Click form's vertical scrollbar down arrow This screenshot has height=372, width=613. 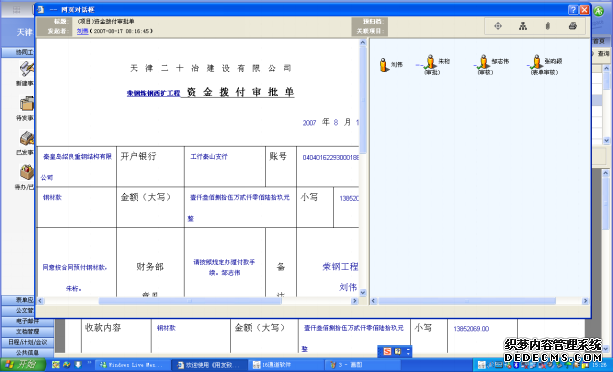[x=363, y=292]
